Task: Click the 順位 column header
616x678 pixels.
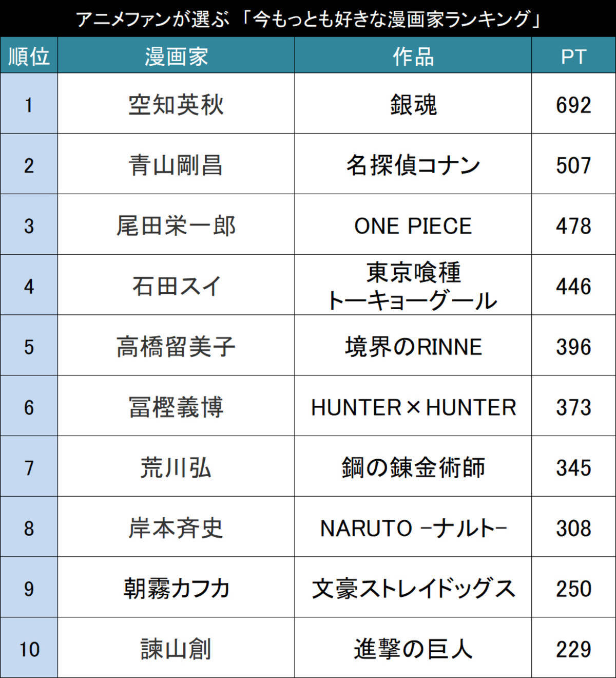Action: pyautogui.click(x=29, y=56)
